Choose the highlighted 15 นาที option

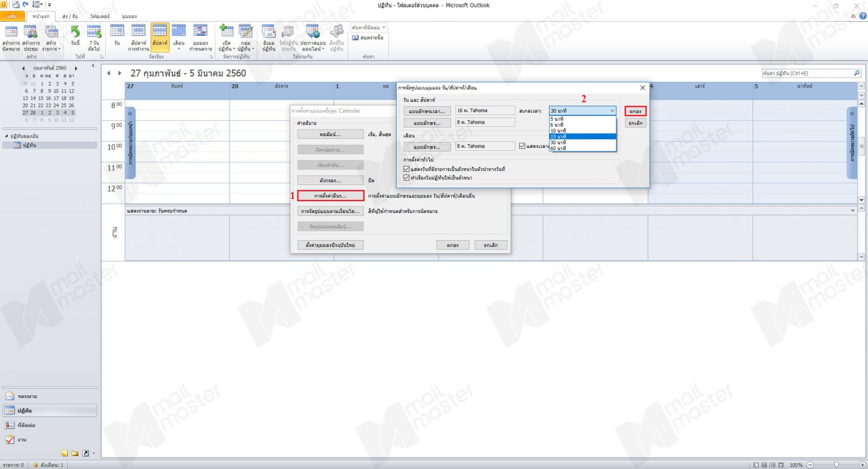click(583, 137)
